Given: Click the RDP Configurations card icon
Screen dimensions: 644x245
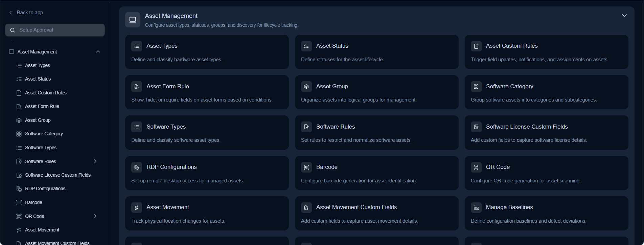Looking at the screenshot, I should click(137, 167).
